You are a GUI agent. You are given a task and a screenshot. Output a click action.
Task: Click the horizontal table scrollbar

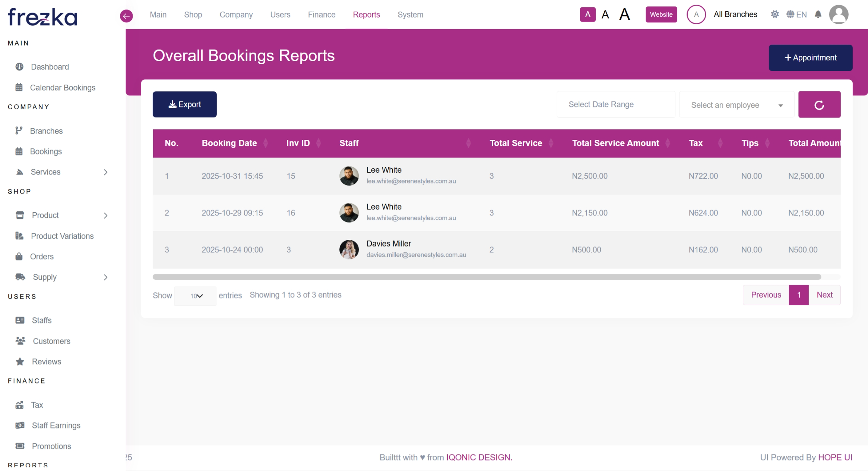487,277
